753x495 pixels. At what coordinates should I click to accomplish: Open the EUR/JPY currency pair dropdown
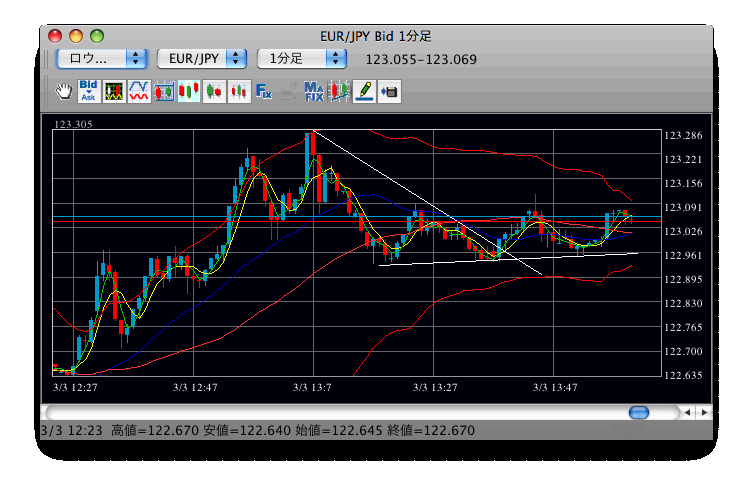point(202,59)
